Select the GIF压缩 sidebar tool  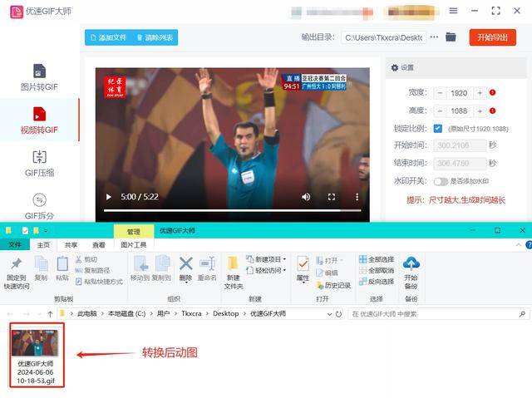[x=39, y=163]
